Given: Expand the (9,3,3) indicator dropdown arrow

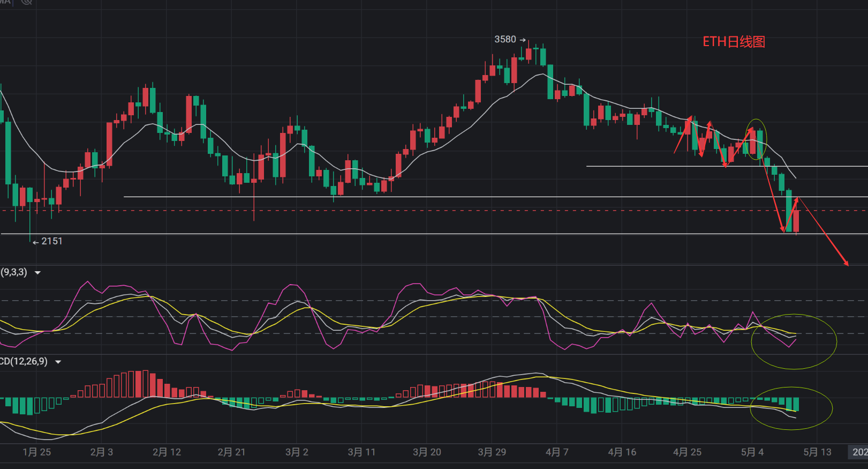Looking at the screenshot, I should tap(38, 273).
